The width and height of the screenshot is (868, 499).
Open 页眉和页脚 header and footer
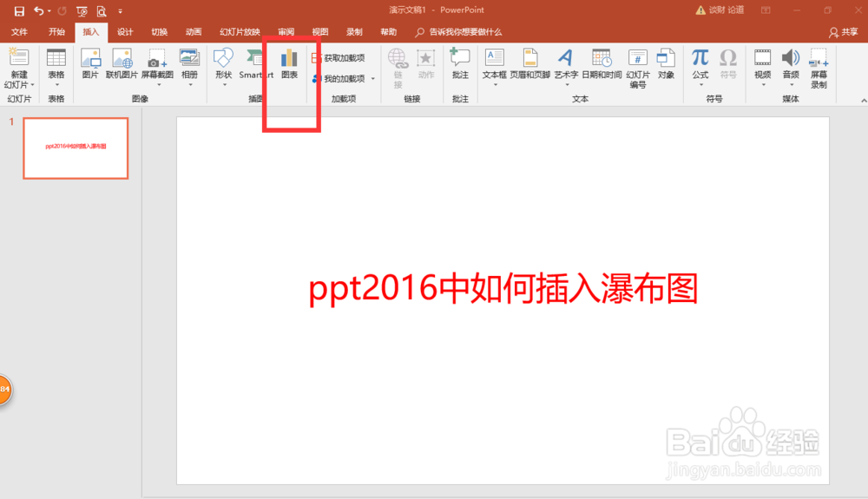529,64
